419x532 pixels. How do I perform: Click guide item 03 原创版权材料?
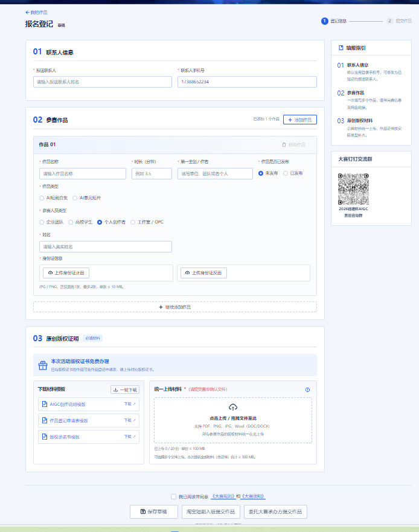point(369,127)
